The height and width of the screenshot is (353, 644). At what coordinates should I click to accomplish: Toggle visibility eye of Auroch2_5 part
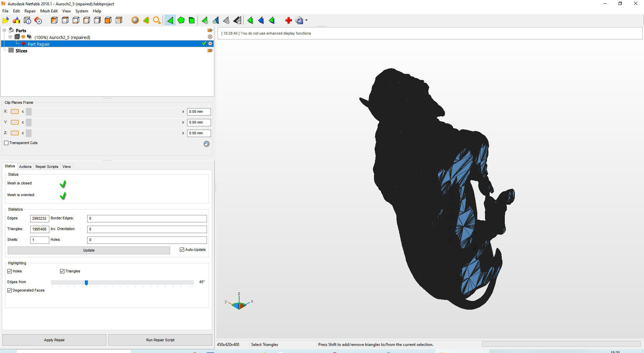tap(23, 37)
